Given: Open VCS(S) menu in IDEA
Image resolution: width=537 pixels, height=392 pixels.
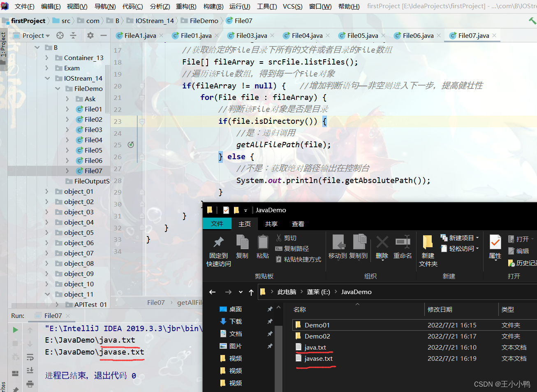Looking at the screenshot, I should pos(293,6).
